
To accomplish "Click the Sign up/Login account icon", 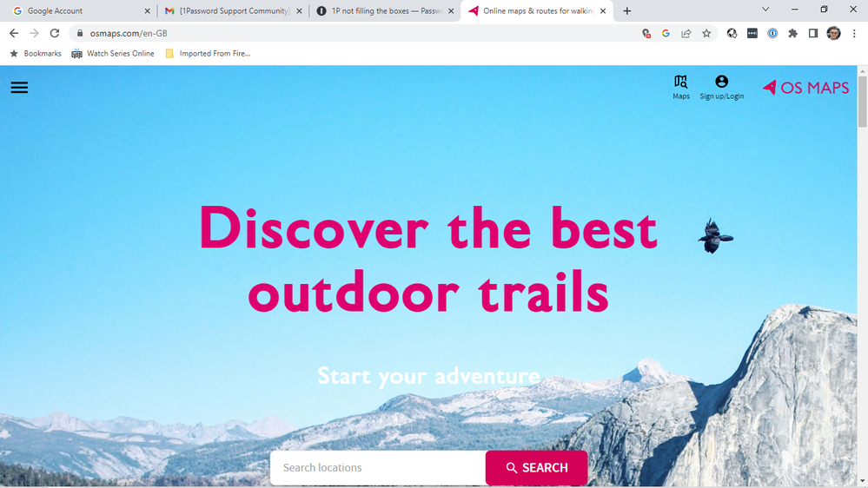I will coord(722,88).
